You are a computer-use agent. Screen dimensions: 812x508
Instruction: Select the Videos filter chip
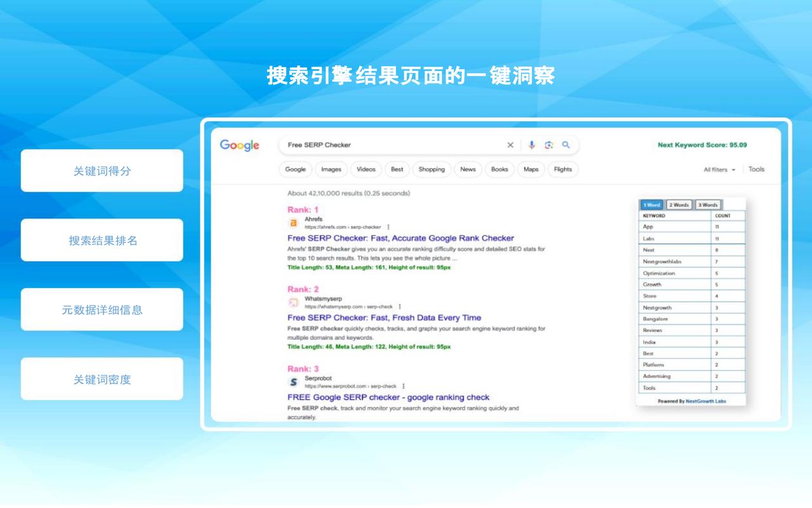[366, 170]
